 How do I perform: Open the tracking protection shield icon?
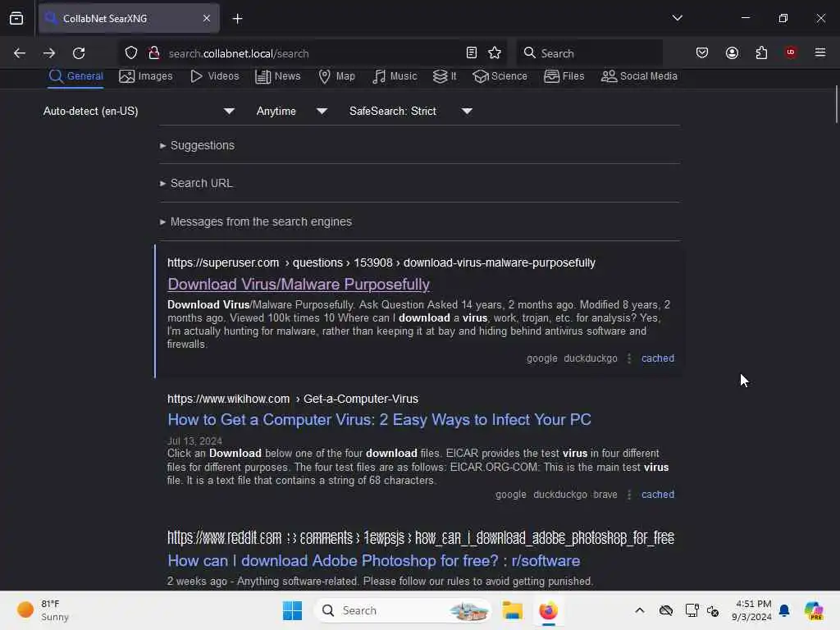[131, 53]
